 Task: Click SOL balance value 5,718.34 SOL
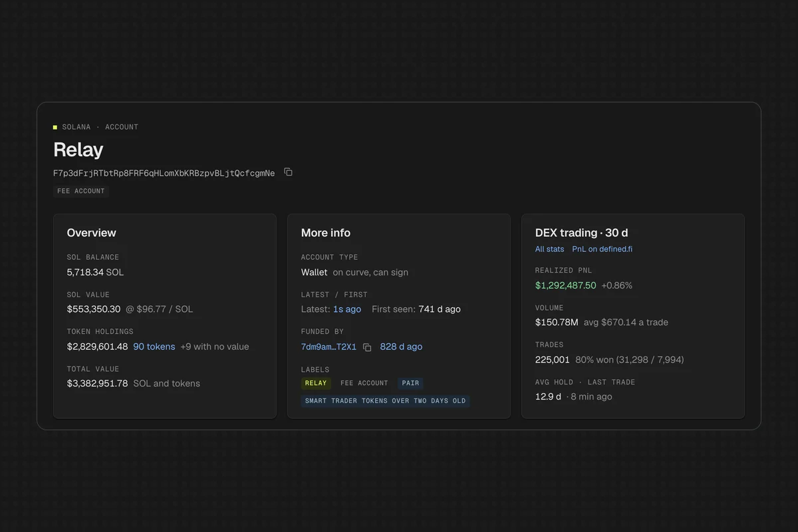(95, 272)
